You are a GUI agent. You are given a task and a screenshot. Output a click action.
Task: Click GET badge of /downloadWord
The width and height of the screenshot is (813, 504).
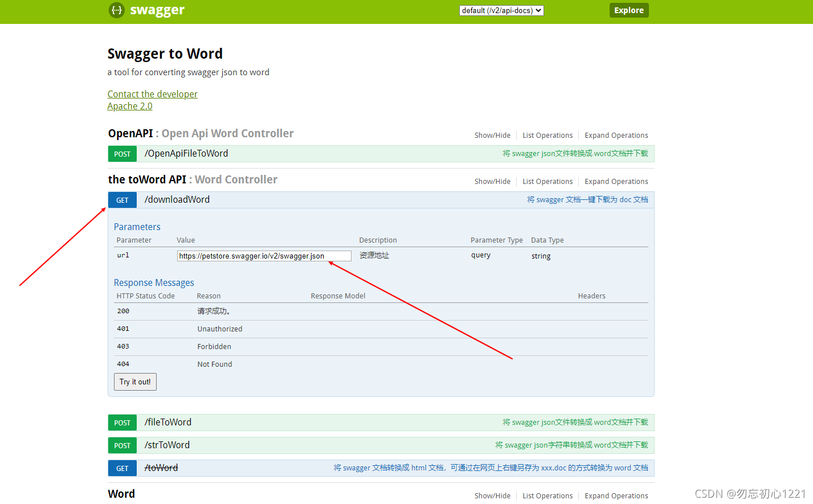pyautogui.click(x=122, y=200)
